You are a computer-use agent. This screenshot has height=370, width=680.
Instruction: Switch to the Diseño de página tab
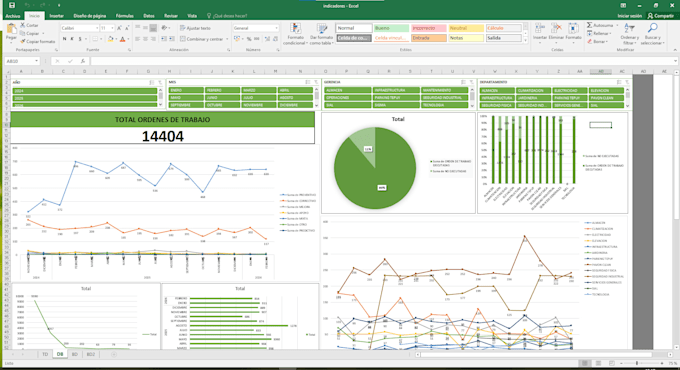tap(90, 16)
